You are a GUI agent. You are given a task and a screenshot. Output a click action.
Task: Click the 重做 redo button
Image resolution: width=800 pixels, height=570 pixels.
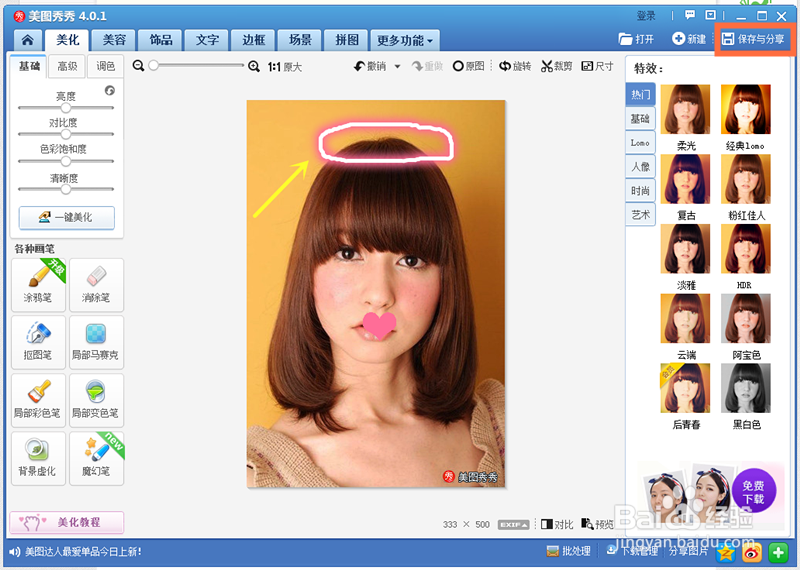428,66
